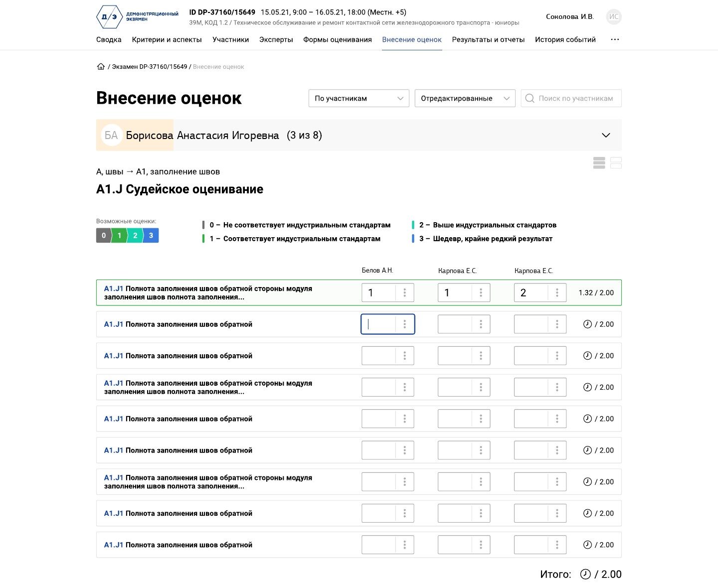Viewport: 718px width, 588px height.
Task: Click the clock icon in the Итого total
Action: pos(585,575)
